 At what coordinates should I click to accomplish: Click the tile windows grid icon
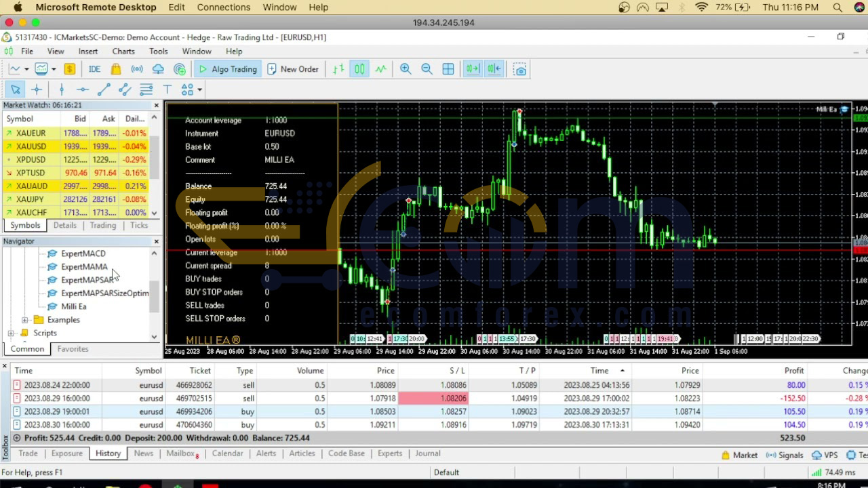click(x=448, y=69)
